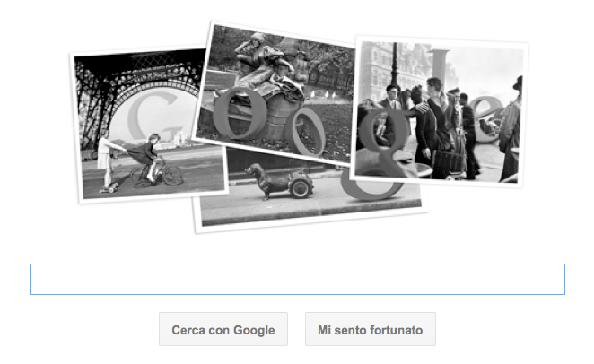Viewport: 594px width, 364px height.
Task: Click the dachshund with the wheeled cart
Action: [280, 181]
